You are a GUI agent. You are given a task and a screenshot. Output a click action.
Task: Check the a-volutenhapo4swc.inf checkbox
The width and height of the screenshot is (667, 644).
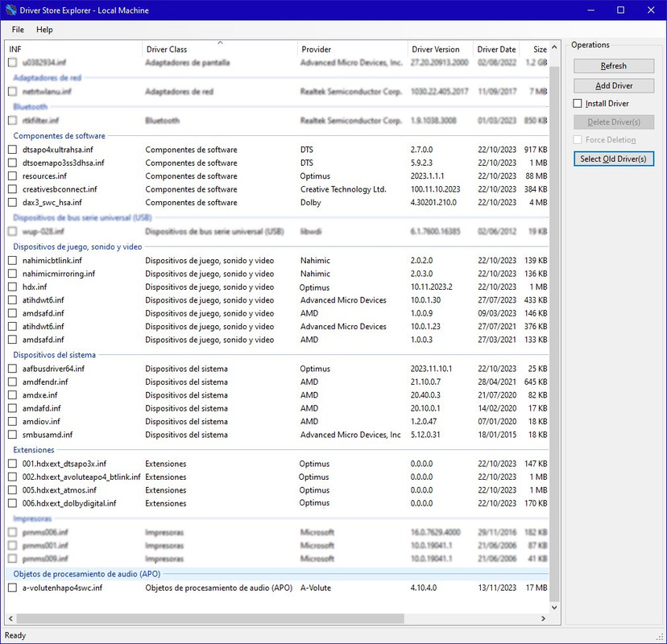[x=12, y=588]
